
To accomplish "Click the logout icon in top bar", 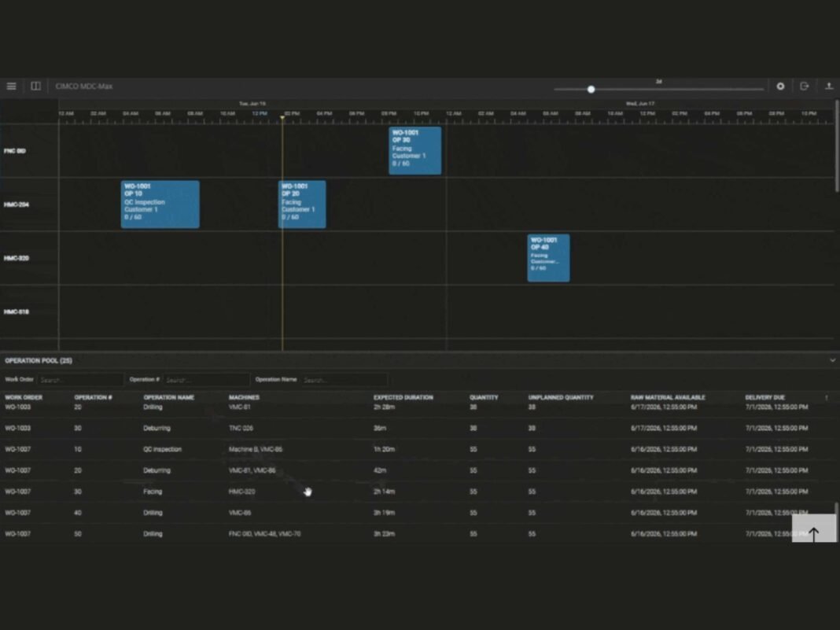I will coord(804,87).
